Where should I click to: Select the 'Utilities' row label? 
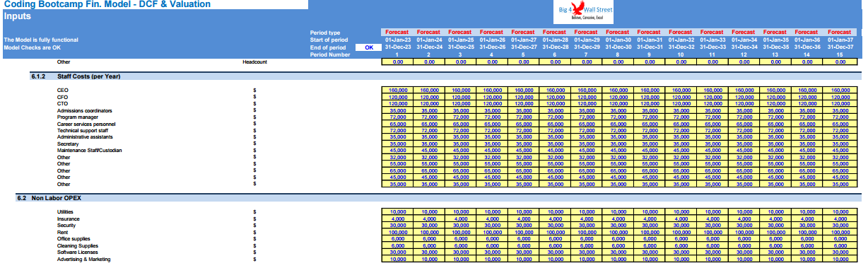(x=65, y=212)
